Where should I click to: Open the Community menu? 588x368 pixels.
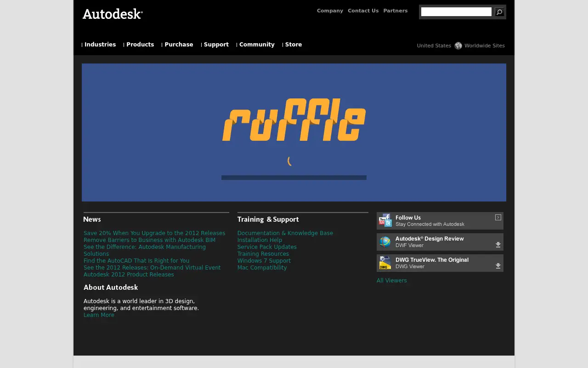257,45
